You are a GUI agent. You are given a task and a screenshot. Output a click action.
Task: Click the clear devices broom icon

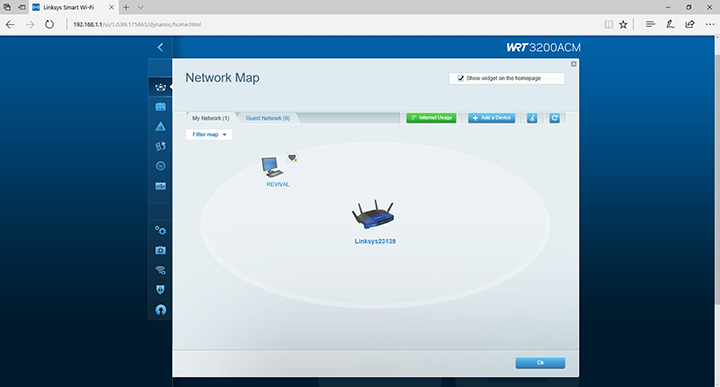[x=532, y=118]
